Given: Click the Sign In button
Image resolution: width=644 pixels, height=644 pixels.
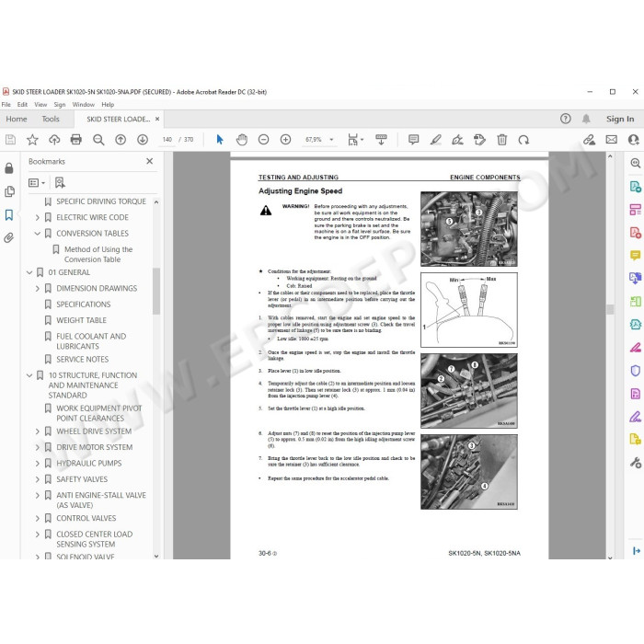Looking at the screenshot, I should pyautogui.click(x=620, y=119).
